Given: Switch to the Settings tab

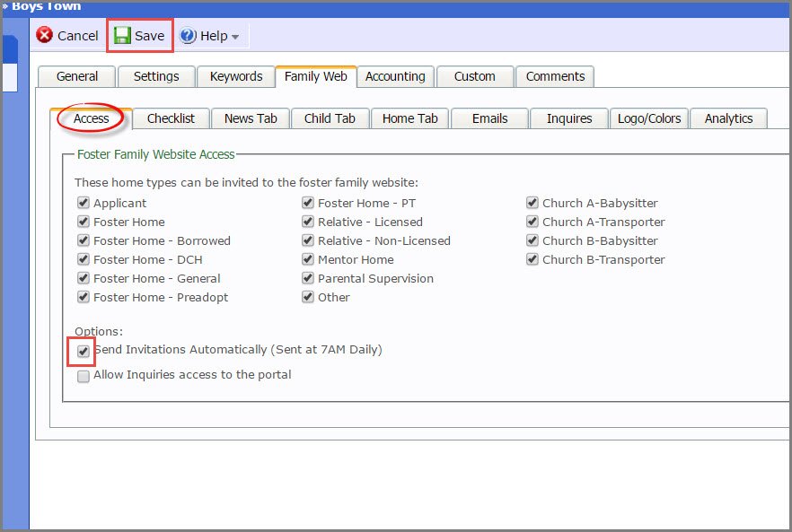Looking at the screenshot, I should click(156, 76).
